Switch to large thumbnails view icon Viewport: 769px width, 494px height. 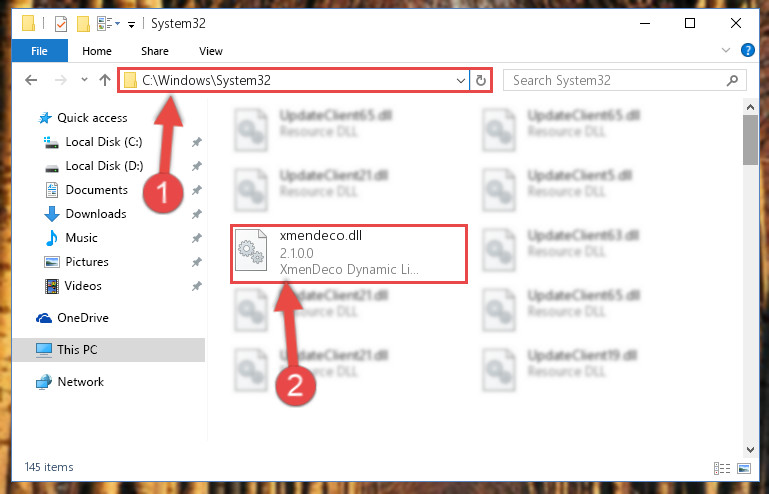click(x=743, y=468)
